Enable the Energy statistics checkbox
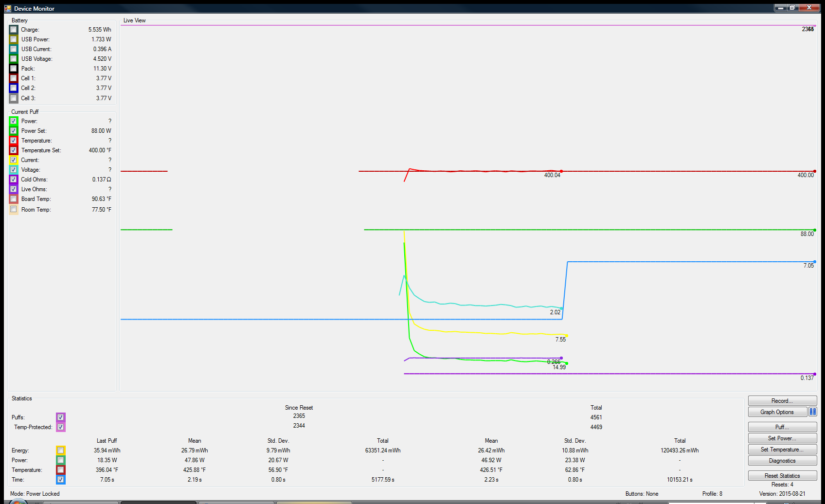Screen dimensions: 825x504 point(61,450)
